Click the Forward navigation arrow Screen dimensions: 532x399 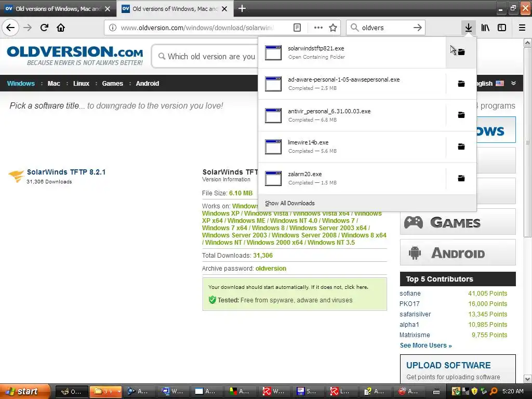tap(28, 28)
